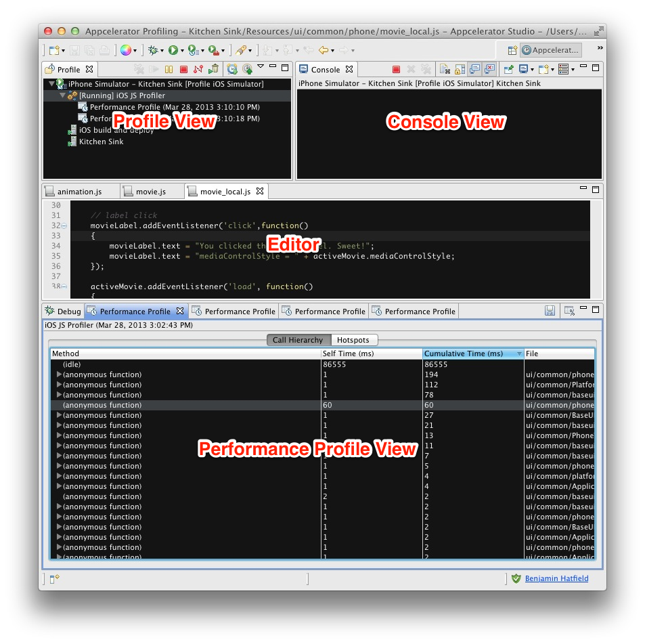Select the Call Hierarchy toggle
The height and width of the screenshot is (644, 645).
click(298, 340)
